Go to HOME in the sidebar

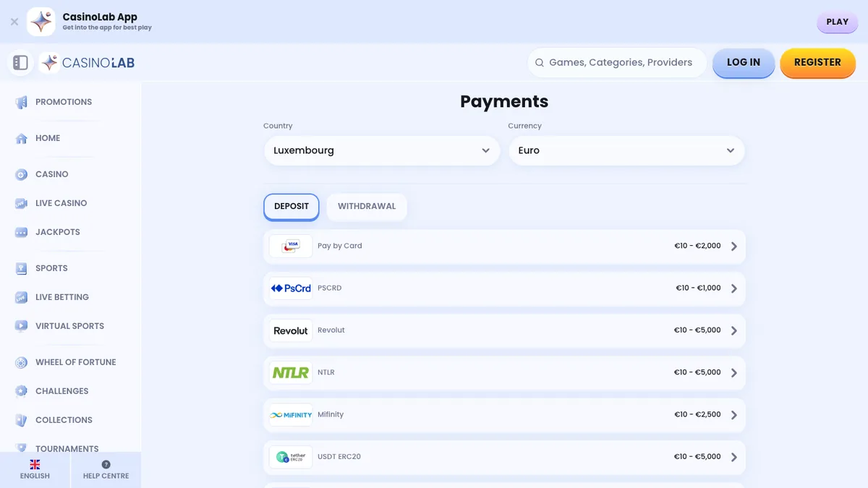pos(48,138)
